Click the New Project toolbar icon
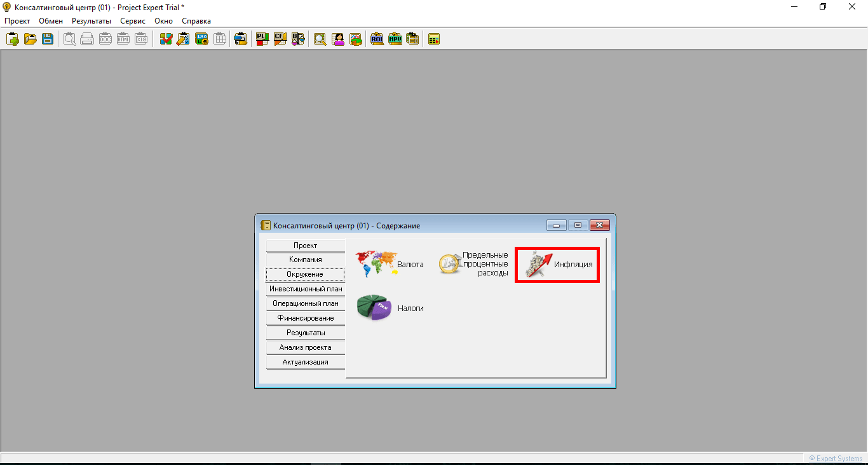This screenshot has width=868, height=465. pyautogui.click(x=13, y=39)
